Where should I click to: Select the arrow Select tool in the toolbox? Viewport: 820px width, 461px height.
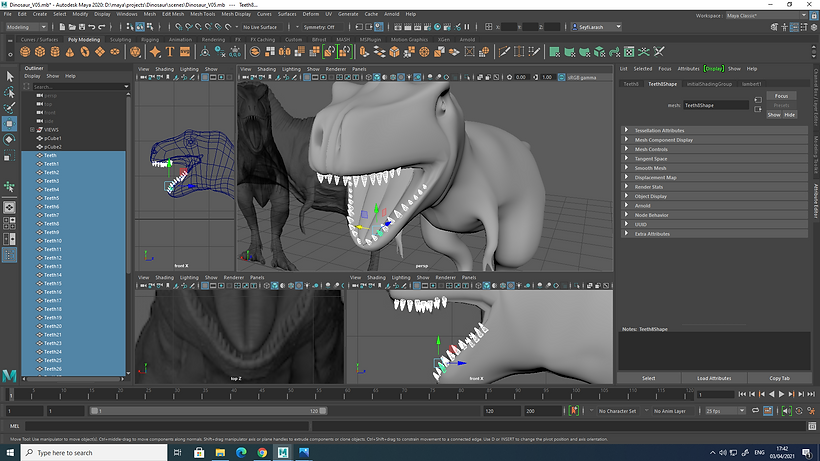[9, 77]
